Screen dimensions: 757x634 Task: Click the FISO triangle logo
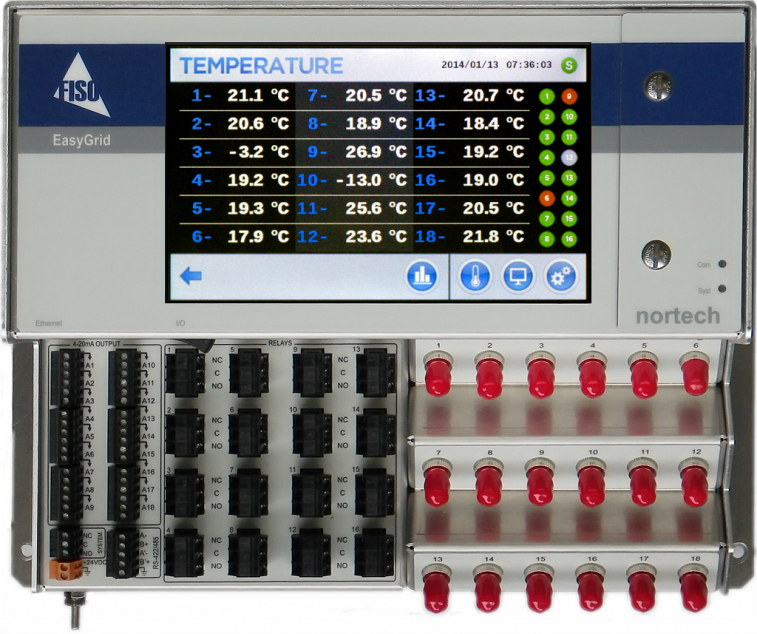tap(82, 85)
